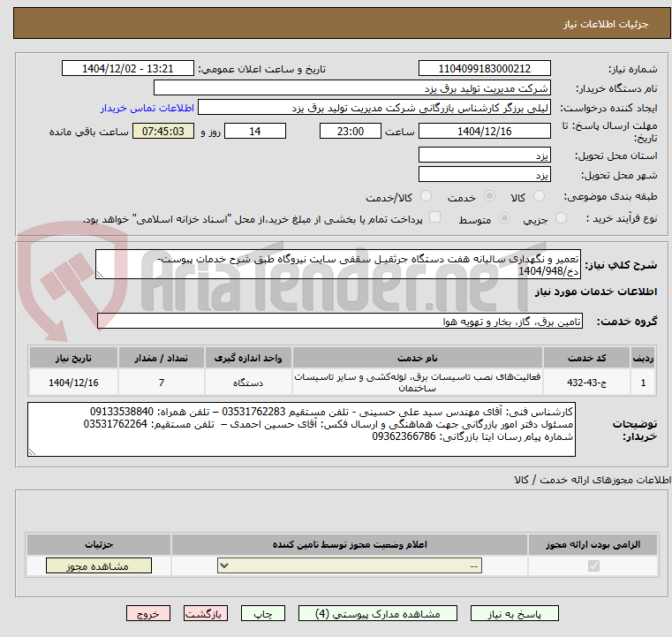Select the جزیی purchase type radio
The image size is (672, 637).
point(561,218)
